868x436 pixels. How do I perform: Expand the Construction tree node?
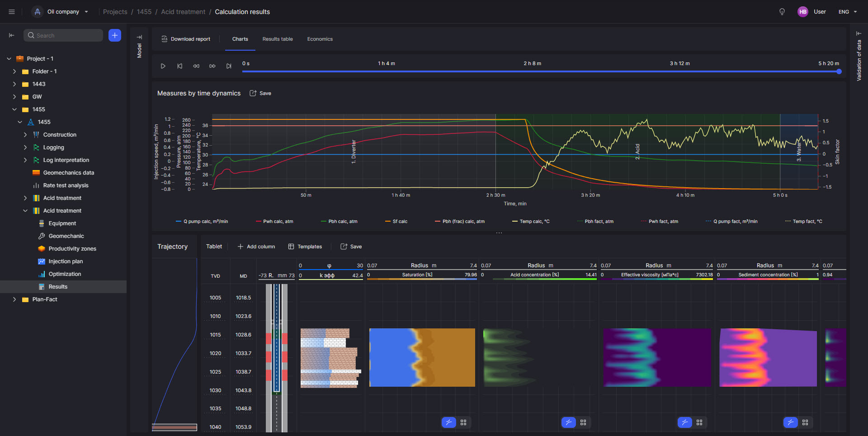click(x=25, y=135)
